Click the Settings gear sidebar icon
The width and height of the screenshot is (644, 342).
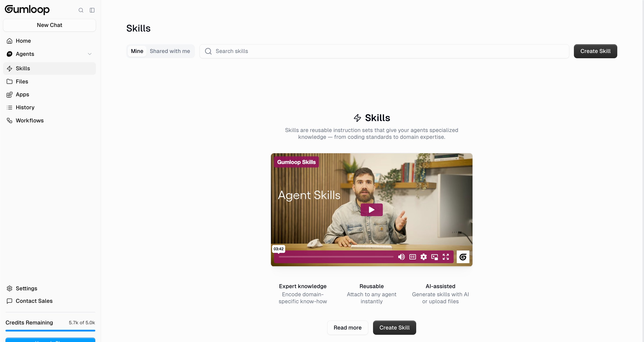(x=9, y=289)
